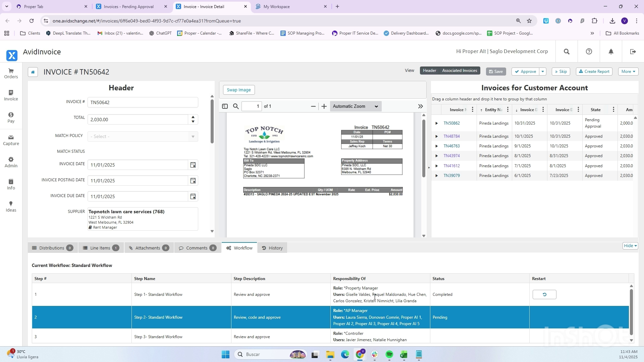This screenshot has height=362, width=644.
Task: Open the Invoice sidebar section
Action: (11, 95)
